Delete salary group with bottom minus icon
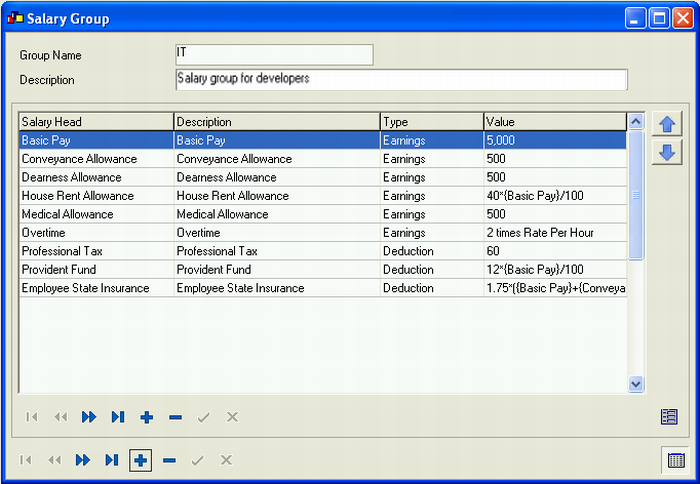 (169, 460)
